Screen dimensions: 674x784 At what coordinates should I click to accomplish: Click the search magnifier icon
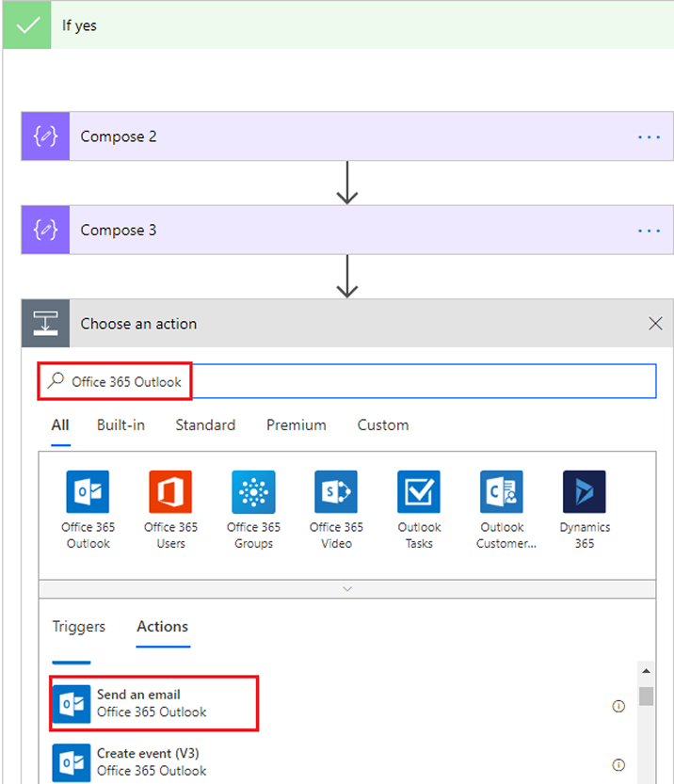click(x=56, y=380)
